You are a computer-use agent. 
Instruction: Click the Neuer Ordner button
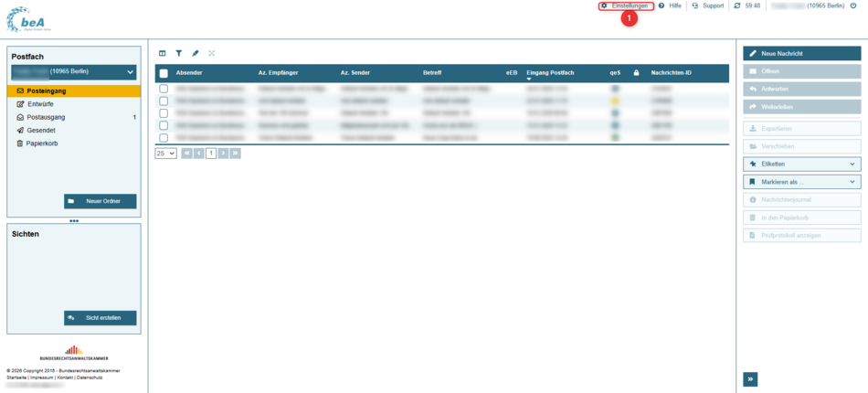coord(100,201)
